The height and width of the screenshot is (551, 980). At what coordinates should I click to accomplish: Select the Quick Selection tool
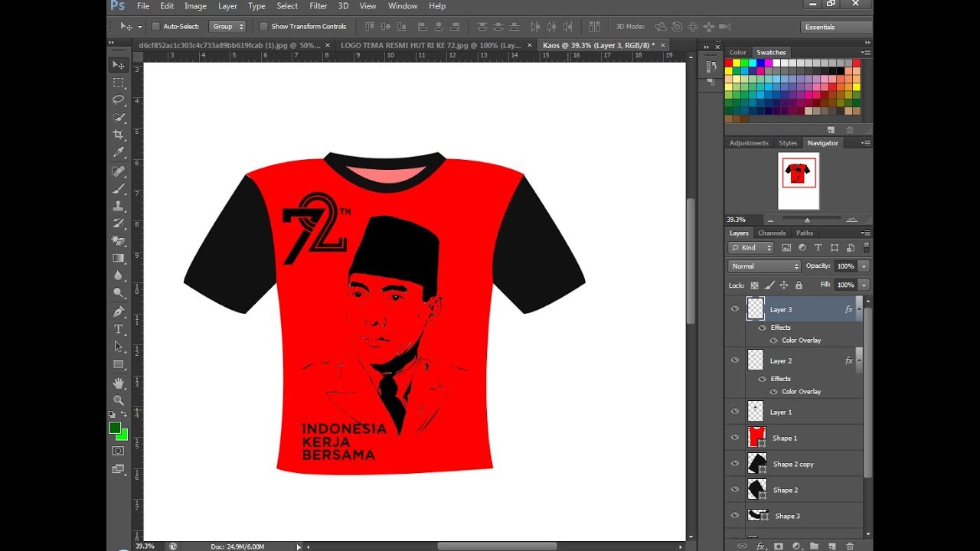118,118
